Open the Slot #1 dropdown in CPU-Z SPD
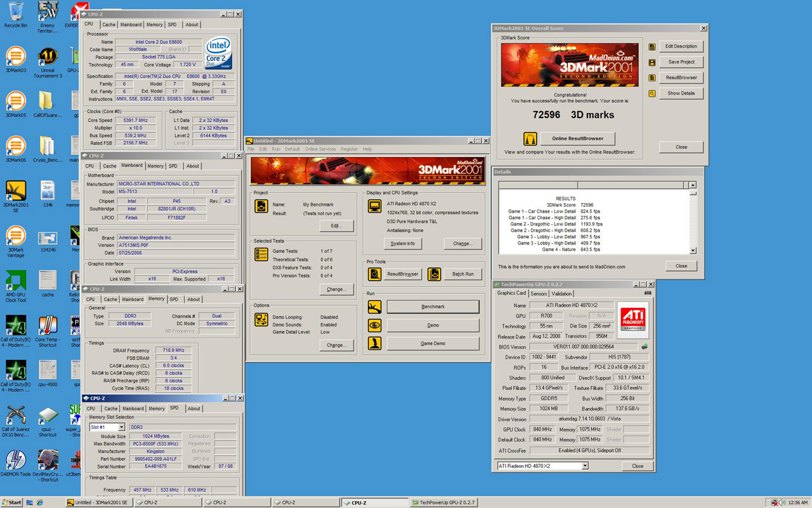The image size is (812, 508). (x=122, y=427)
